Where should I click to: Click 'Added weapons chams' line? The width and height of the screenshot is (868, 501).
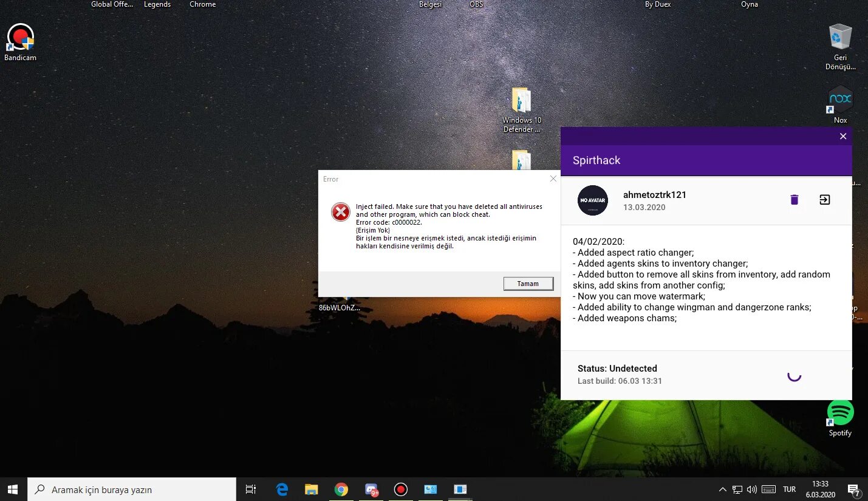coord(624,318)
